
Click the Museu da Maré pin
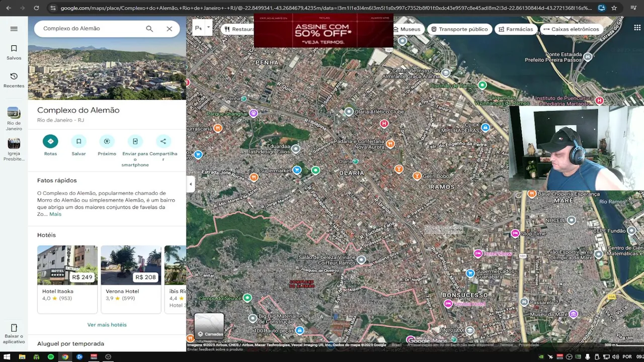pyautogui.click(x=573, y=314)
